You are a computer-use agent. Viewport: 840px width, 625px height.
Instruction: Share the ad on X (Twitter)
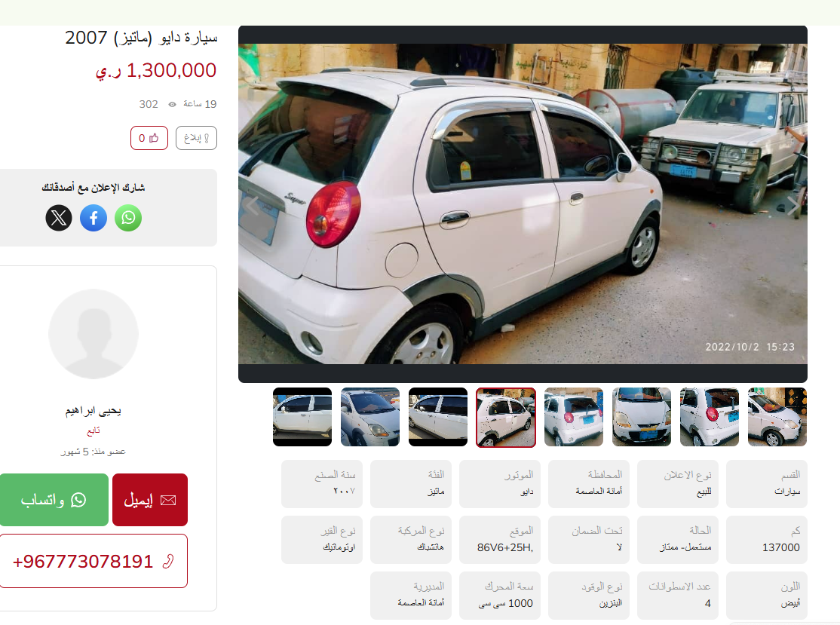[59, 218]
